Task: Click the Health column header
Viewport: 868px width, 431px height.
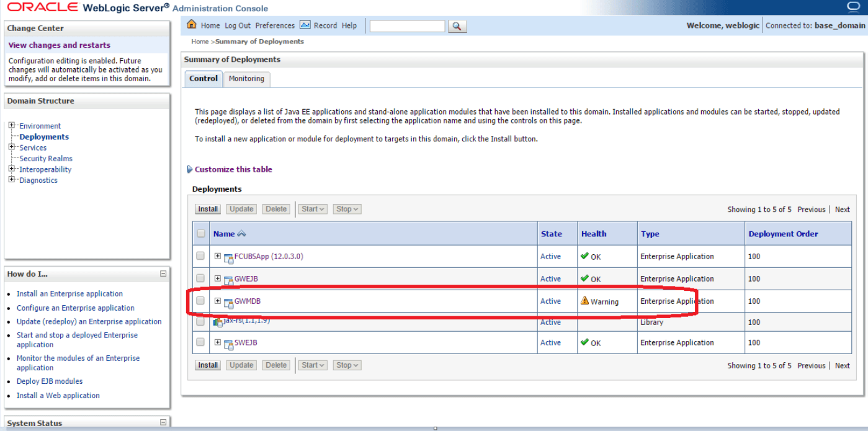Action: [x=594, y=234]
